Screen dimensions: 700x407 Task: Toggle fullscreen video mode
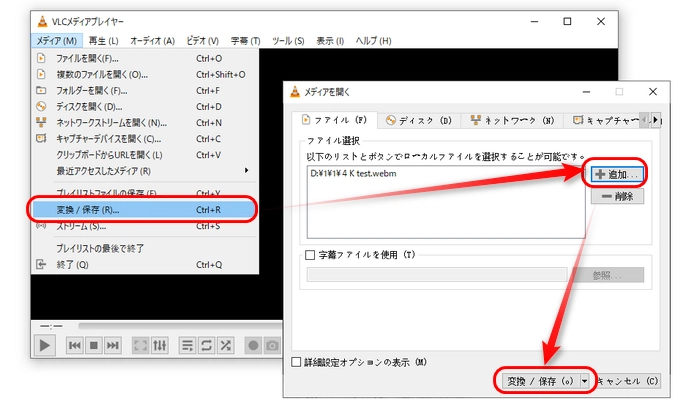pyautogui.click(x=141, y=345)
